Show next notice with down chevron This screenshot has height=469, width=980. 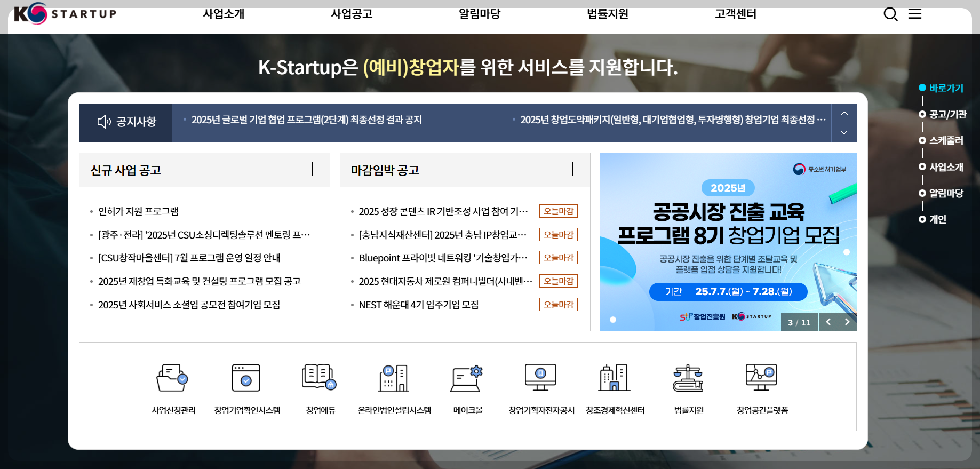pos(844,132)
